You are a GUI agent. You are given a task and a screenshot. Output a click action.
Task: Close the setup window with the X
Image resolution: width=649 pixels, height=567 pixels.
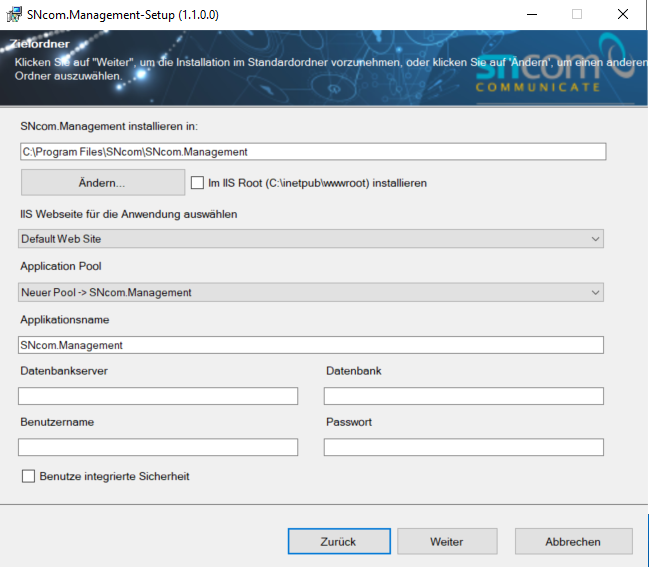tap(623, 14)
